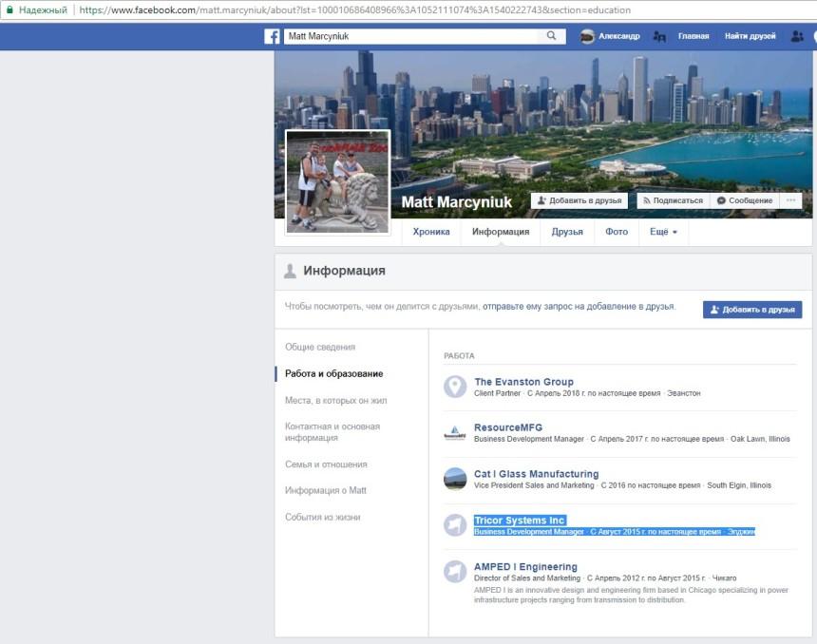817x644 pixels.
Task: Click the ResourceMFG company logo
Action: pyautogui.click(x=455, y=432)
